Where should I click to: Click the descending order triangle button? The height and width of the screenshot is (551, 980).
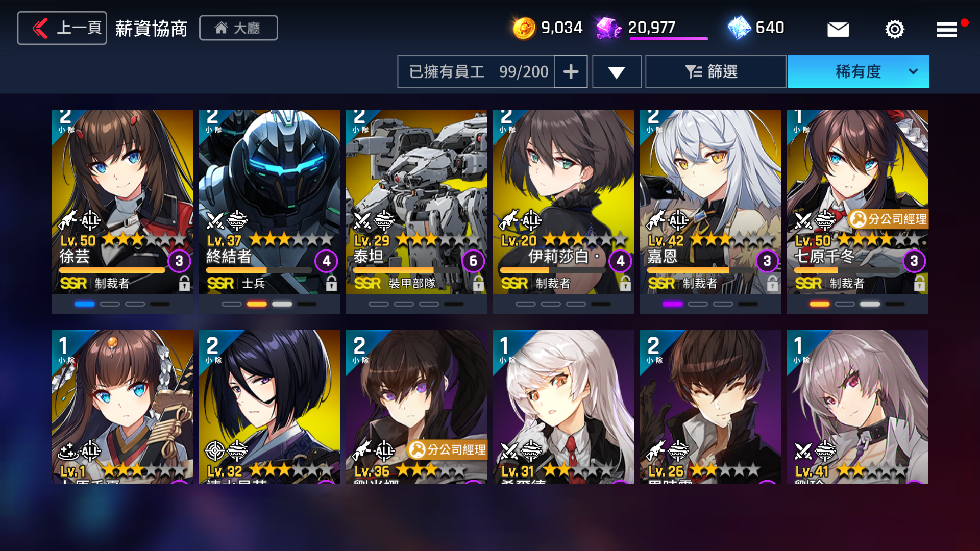point(617,72)
